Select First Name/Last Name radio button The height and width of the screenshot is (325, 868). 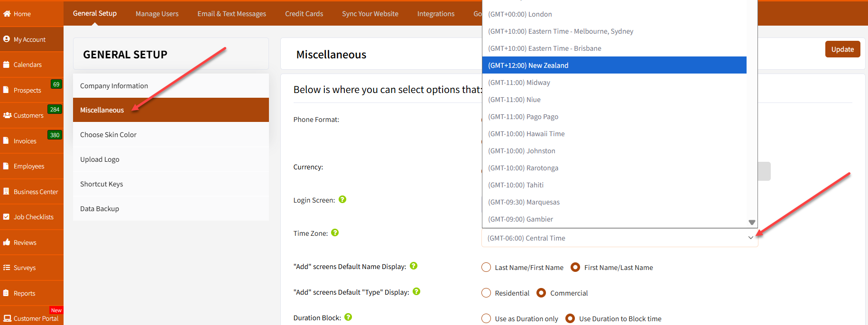pos(575,267)
